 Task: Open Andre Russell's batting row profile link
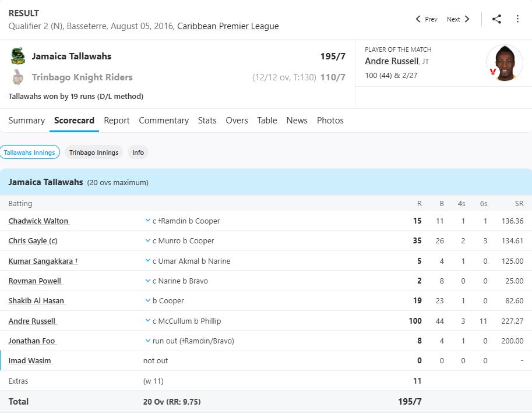tap(32, 321)
